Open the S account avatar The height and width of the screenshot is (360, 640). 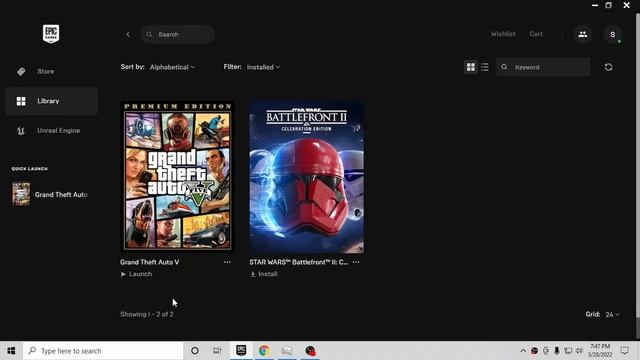[x=613, y=34]
